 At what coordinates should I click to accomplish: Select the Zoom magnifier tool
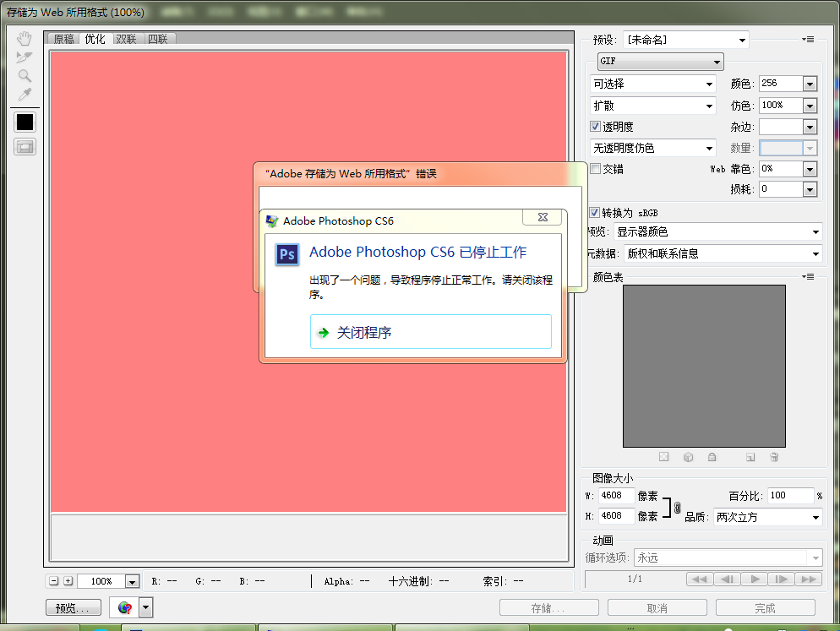(x=25, y=75)
